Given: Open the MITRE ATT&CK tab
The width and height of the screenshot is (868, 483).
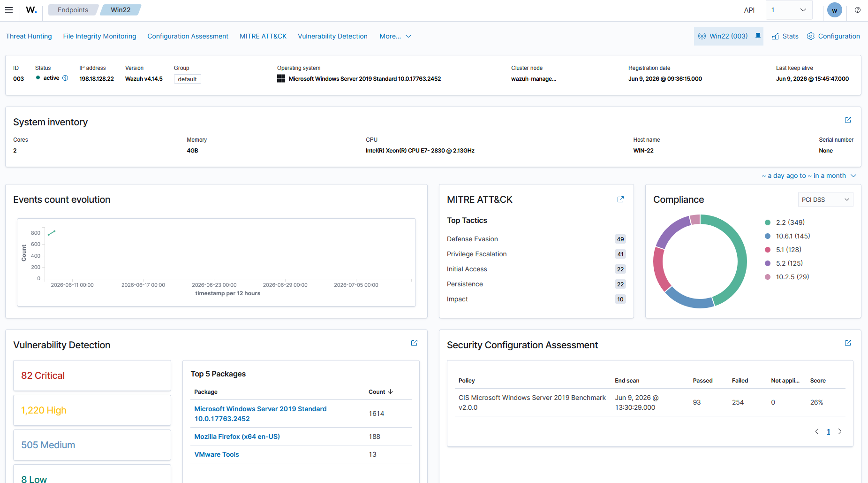Looking at the screenshot, I should coord(263,36).
